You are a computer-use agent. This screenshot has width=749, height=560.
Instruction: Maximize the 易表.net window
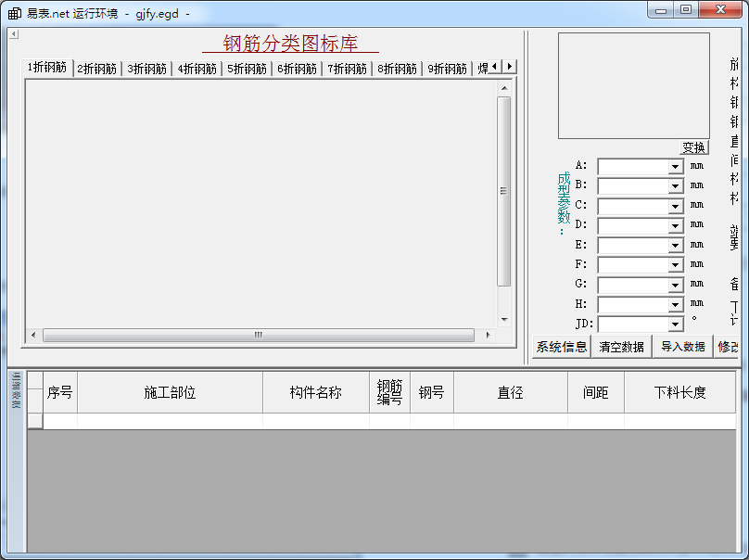pyautogui.click(x=686, y=10)
